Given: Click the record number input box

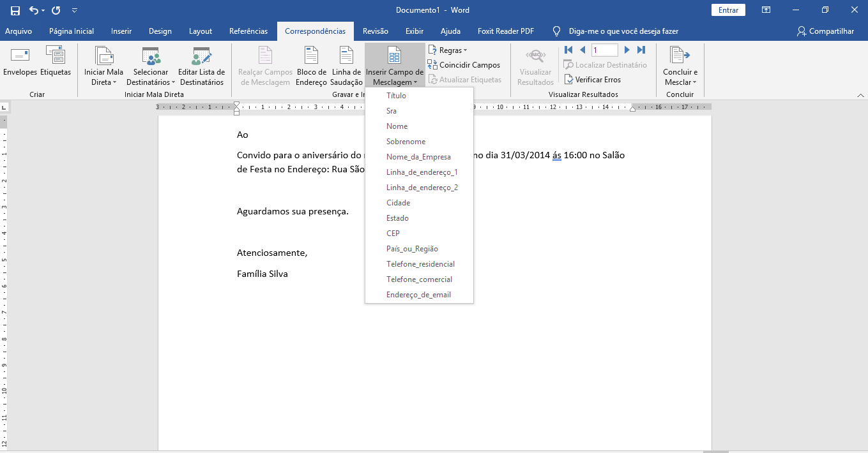Looking at the screenshot, I should pyautogui.click(x=604, y=50).
